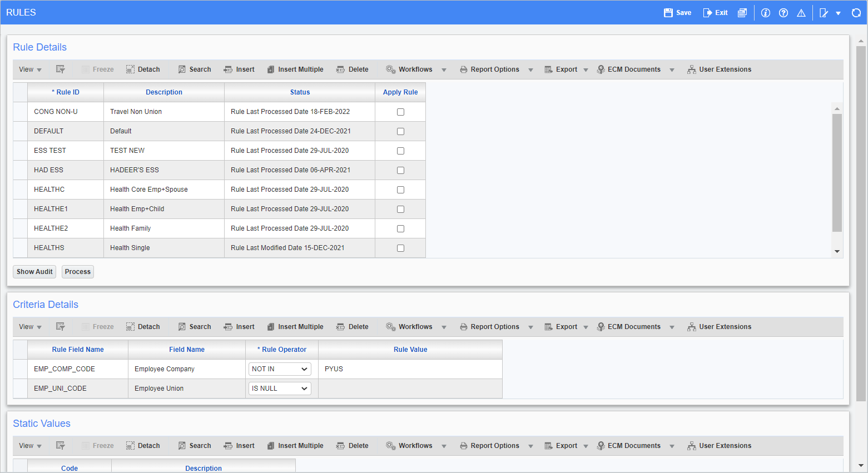Click the PYUS rule value field

pos(410,369)
